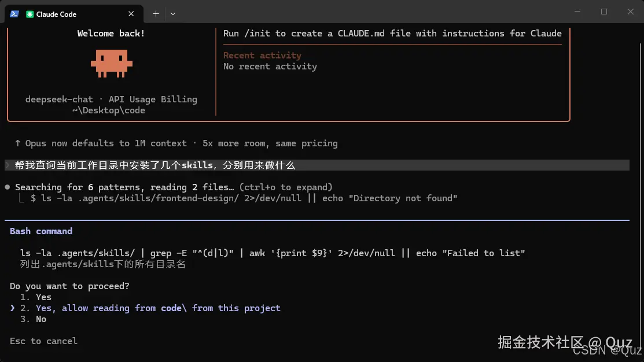Select option 1. Yes
The width and height of the screenshot is (644, 362).
(x=36, y=297)
